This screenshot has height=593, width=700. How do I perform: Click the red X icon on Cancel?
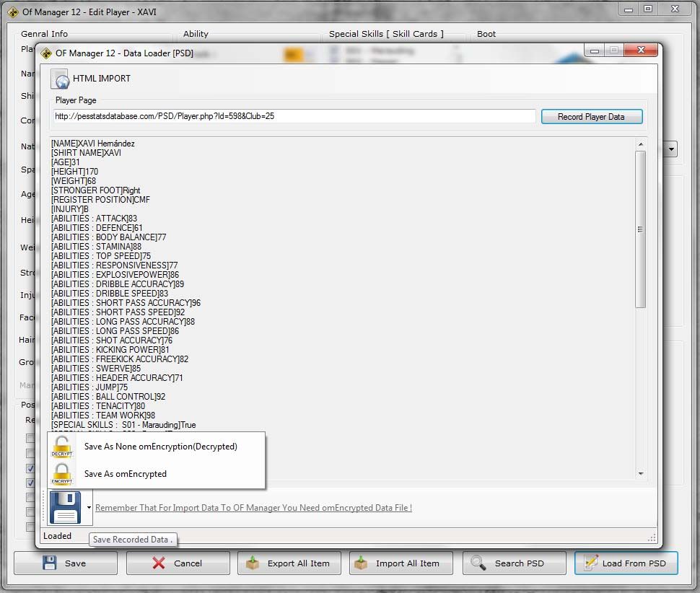[x=159, y=563]
